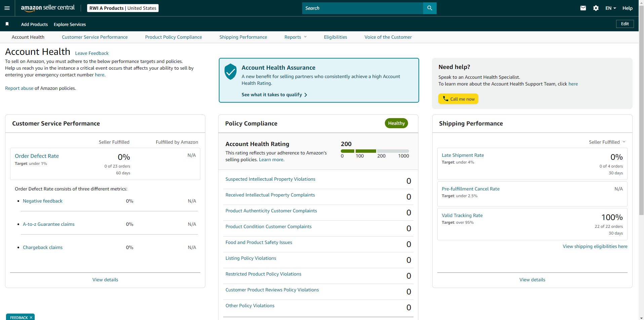Open the Late Shipment Rate link
644x320 pixels.
click(x=462, y=155)
